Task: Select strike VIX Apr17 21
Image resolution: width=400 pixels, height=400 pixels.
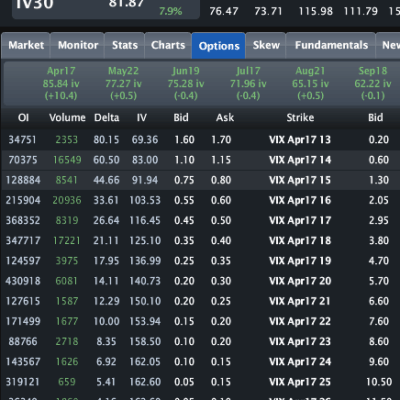Action: tap(300, 301)
